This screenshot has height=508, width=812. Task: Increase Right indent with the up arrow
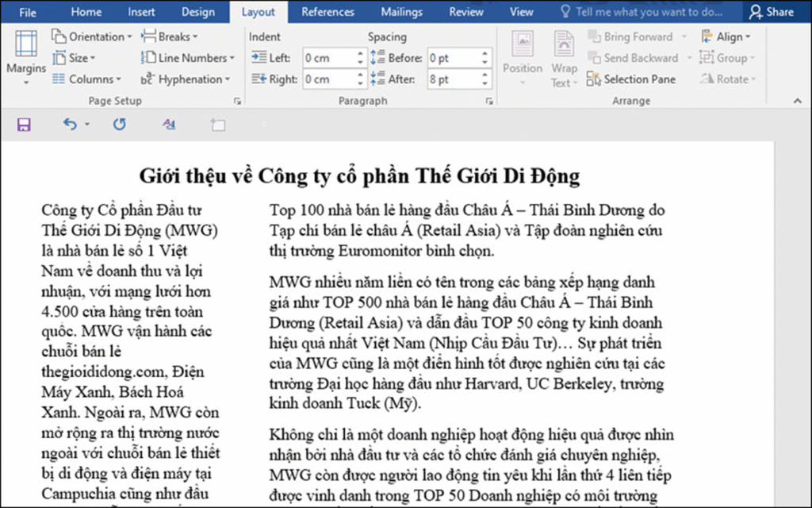[x=361, y=75]
